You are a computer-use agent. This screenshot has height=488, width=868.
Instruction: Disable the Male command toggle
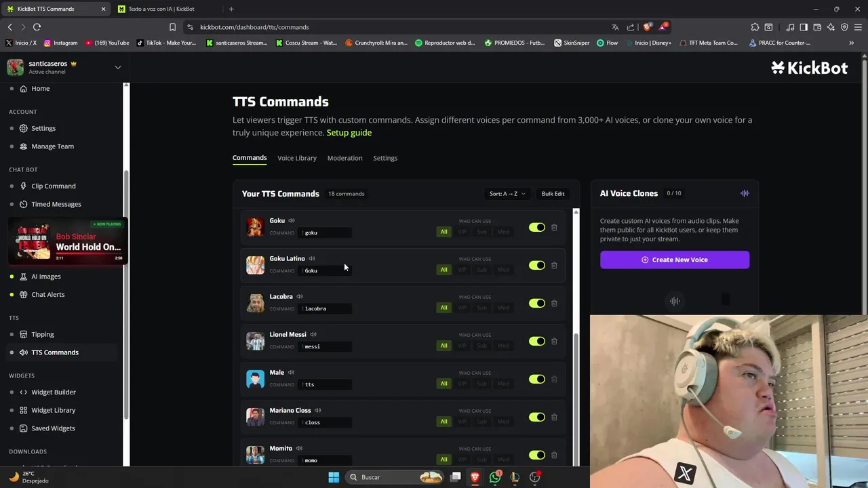pos(537,379)
